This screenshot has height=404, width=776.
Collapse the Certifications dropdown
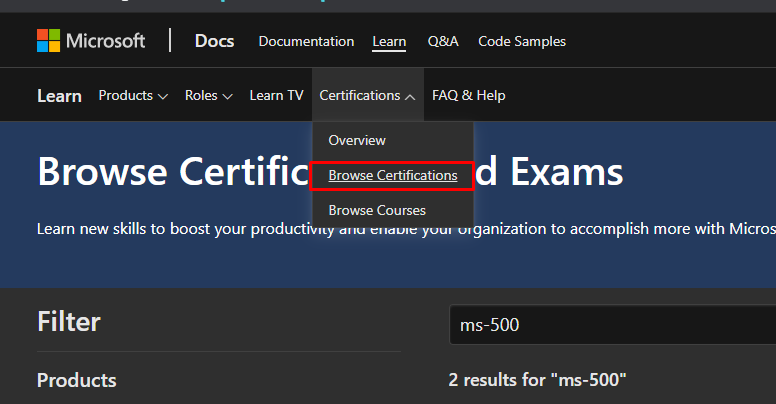click(x=367, y=96)
